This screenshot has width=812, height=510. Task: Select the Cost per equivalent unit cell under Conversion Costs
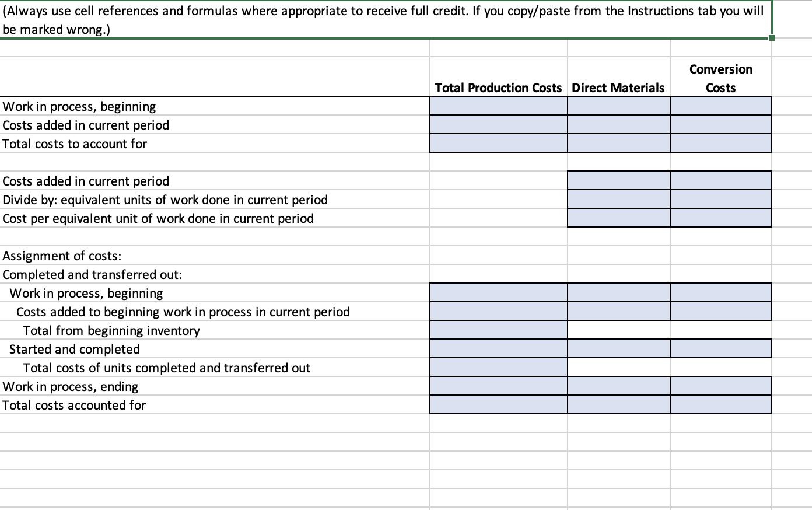(x=721, y=218)
